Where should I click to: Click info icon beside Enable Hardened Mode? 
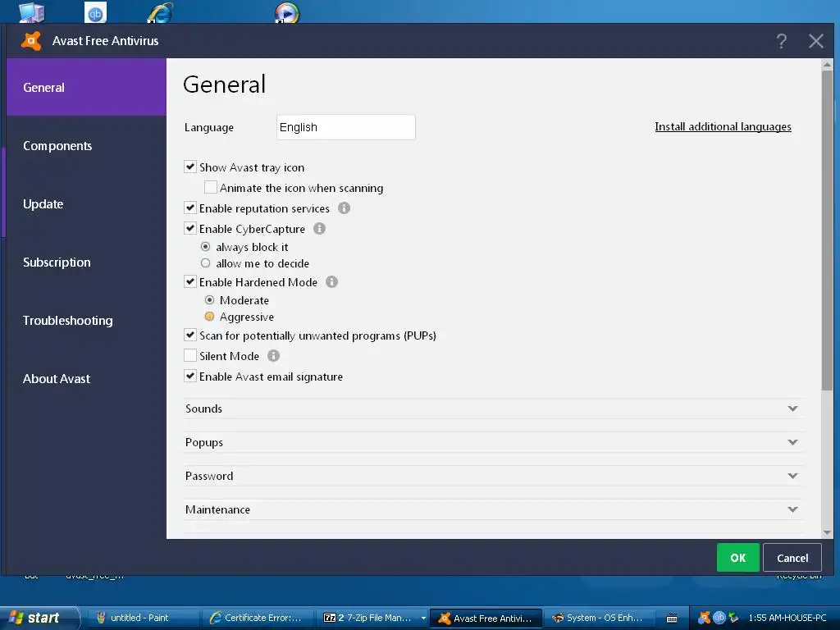[331, 282]
